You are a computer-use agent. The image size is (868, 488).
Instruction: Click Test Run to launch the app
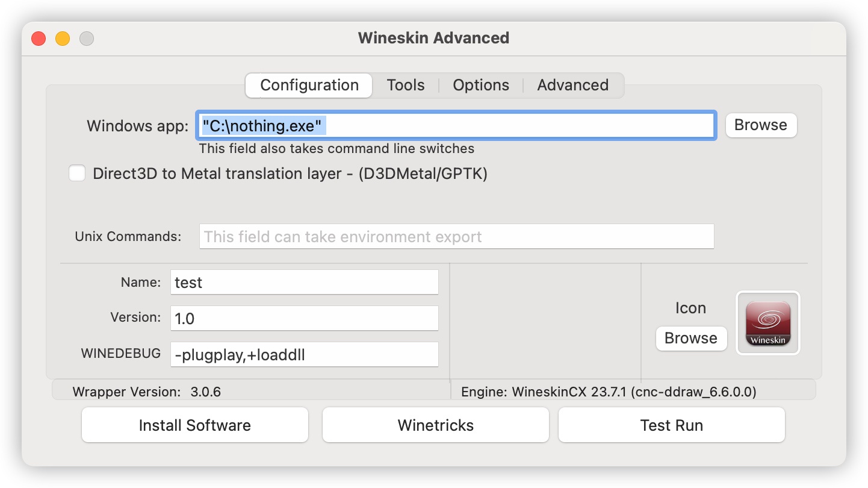(x=671, y=425)
